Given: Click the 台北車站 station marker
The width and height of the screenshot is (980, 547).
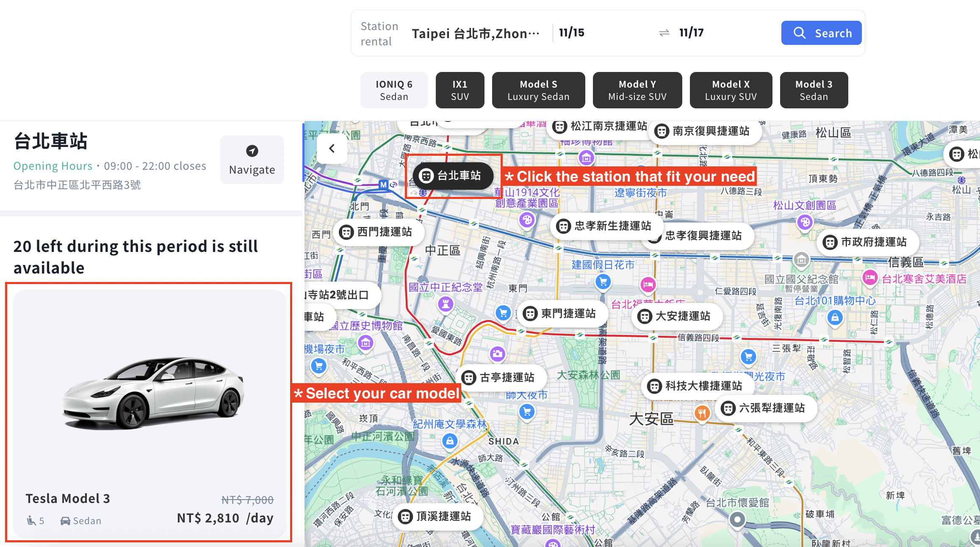Looking at the screenshot, I should [x=453, y=175].
